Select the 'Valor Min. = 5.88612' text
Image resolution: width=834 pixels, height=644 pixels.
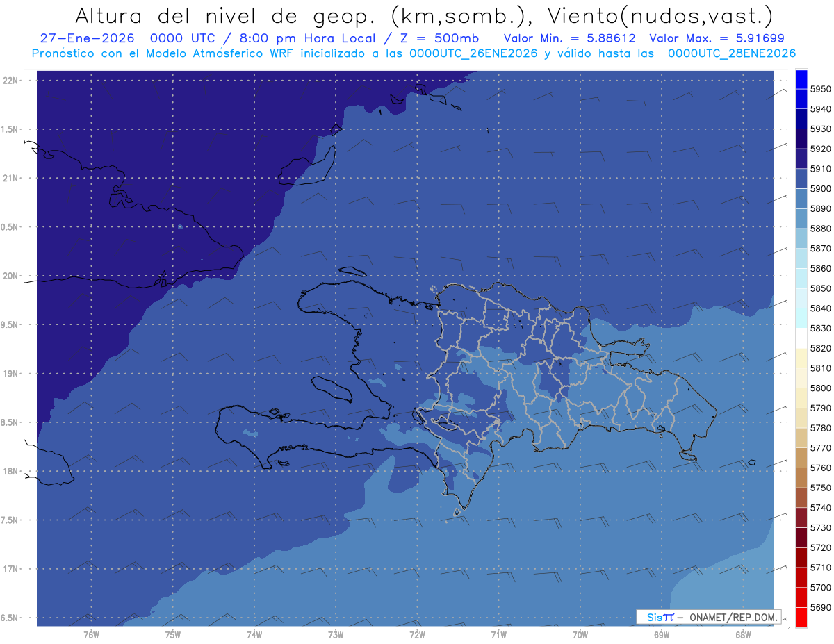click(569, 38)
